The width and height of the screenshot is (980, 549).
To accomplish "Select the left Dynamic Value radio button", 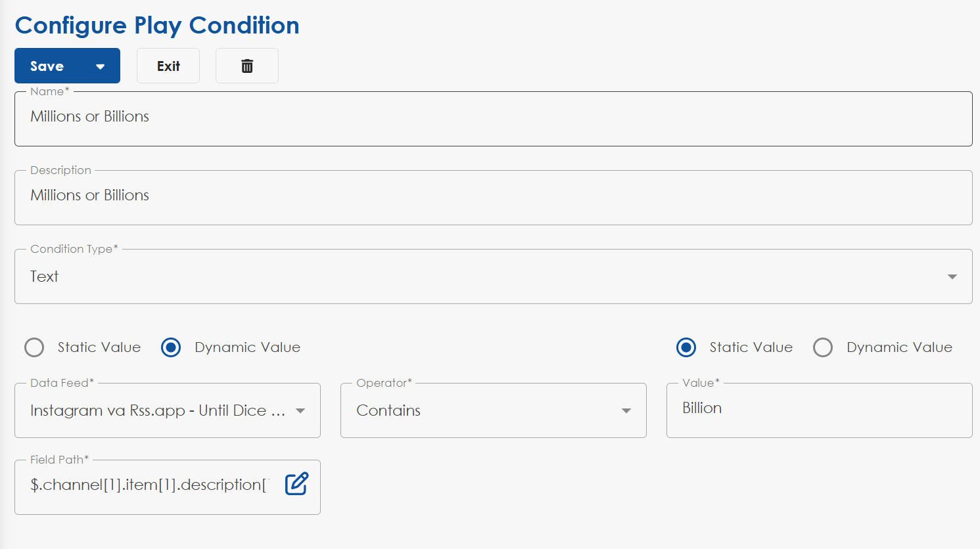I will (x=171, y=347).
